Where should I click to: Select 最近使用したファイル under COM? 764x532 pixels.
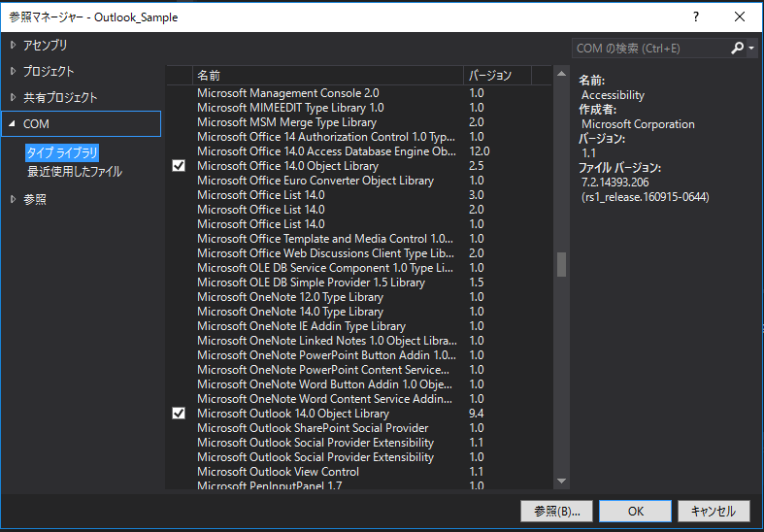click(x=74, y=172)
